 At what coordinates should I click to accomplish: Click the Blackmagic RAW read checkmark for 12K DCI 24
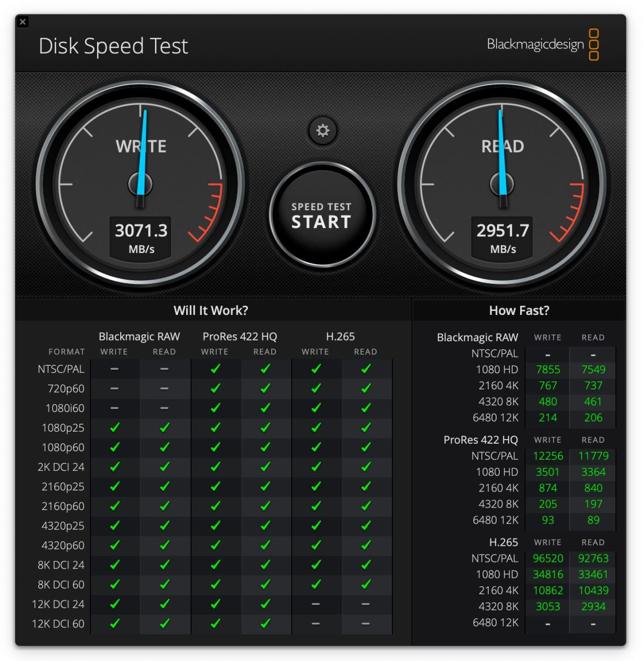click(165, 604)
